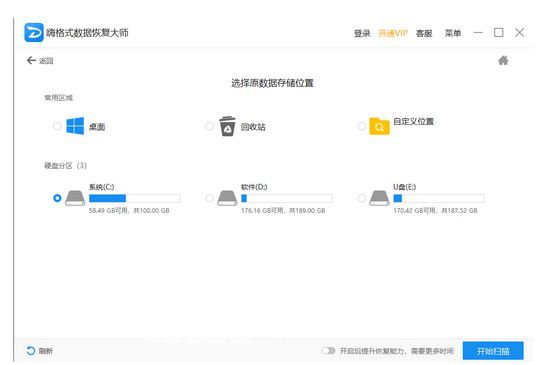Image resolution: width=542 pixels, height=365 pixels.
Task: Maximize the recovery app window
Action: tap(498, 33)
